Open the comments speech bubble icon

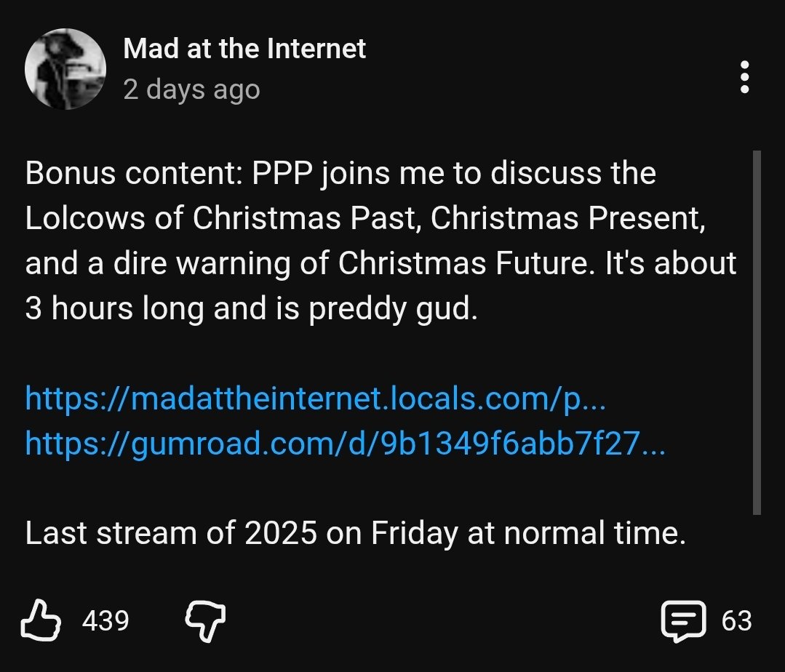click(x=682, y=621)
